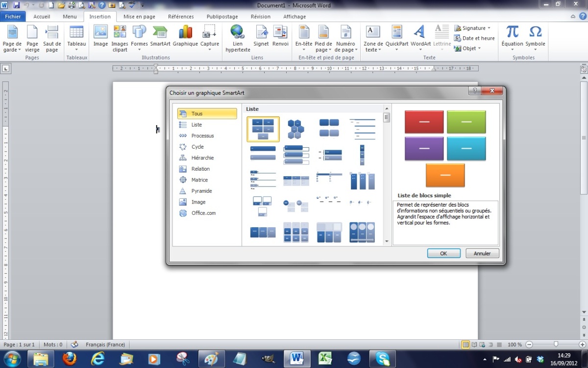This screenshot has height=368, width=588.
Task: Choose Images clipart in the ribbon
Action: coord(120,39)
